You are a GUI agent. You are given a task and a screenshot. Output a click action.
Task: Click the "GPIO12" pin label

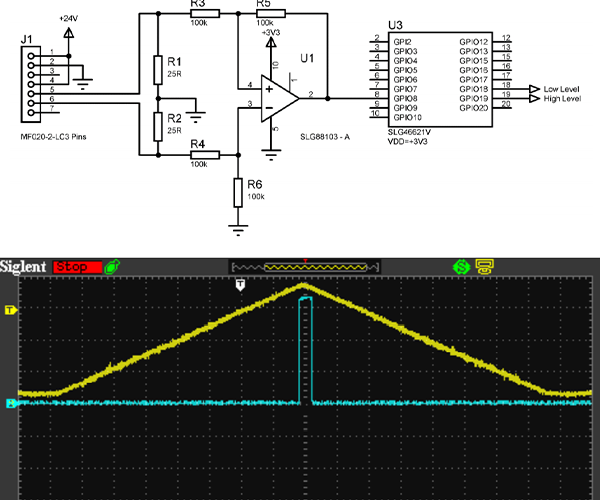pos(474,42)
